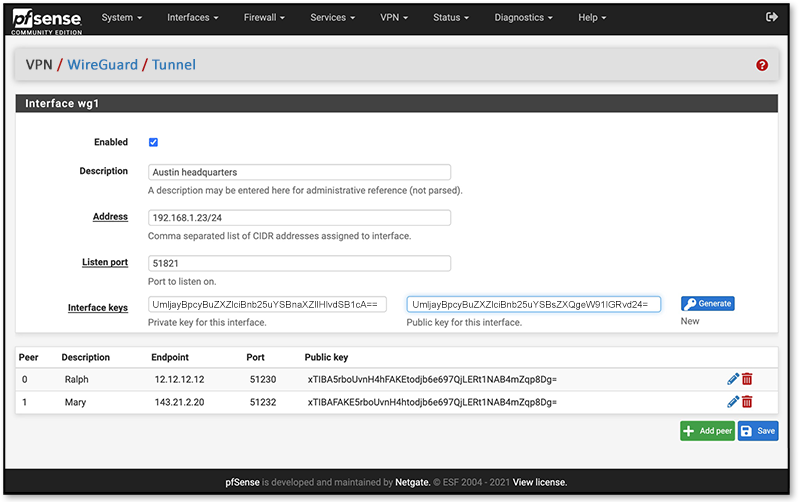
Task: Expand the Firewall dropdown menu
Action: pyautogui.click(x=265, y=18)
